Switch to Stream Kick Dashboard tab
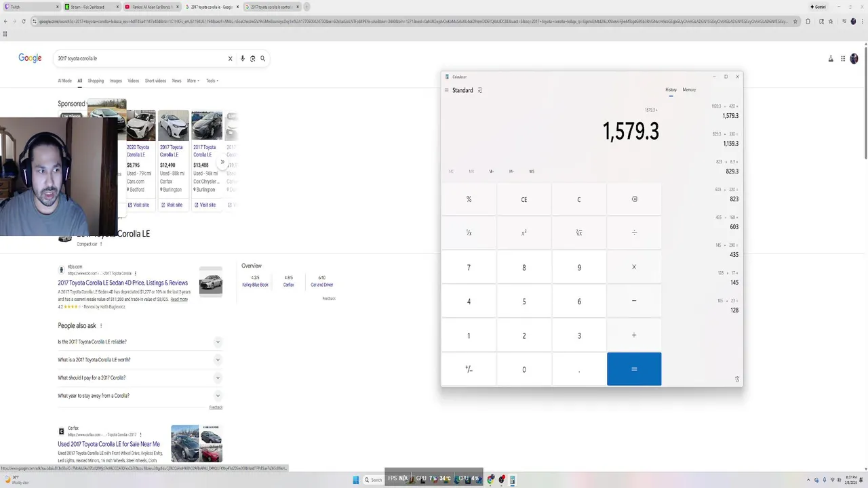This screenshot has height=488, width=868. (90, 7)
